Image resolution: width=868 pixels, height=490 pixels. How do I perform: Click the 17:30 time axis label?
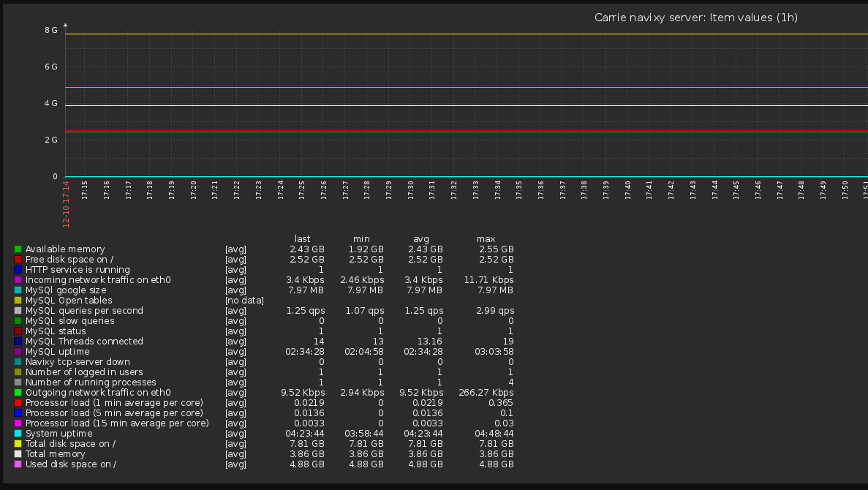(x=410, y=190)
